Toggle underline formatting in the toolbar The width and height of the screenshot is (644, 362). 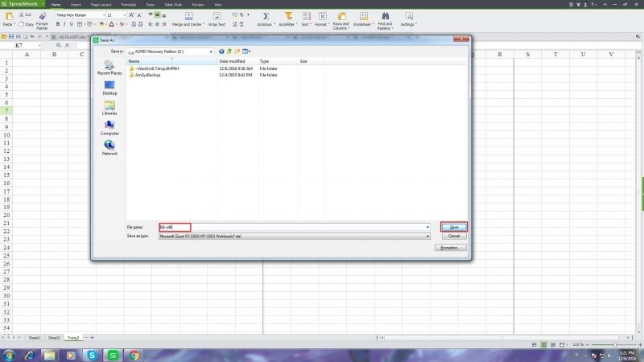(x=71, y=24)
